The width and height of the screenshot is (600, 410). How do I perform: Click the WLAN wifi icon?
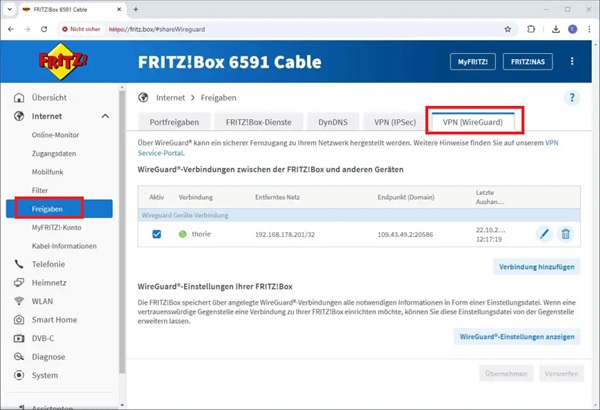tap(19, 301)
